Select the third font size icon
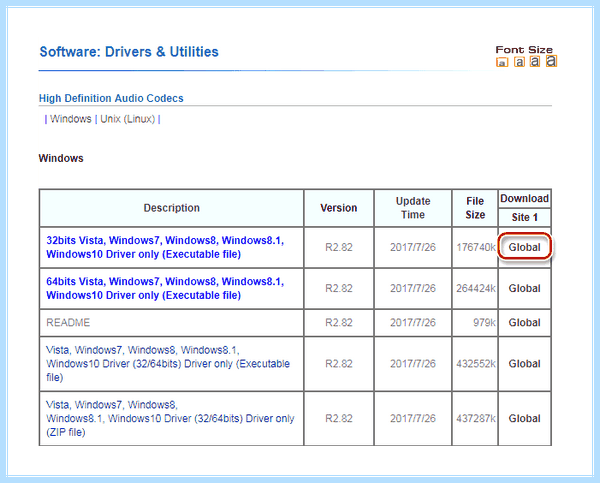 (535, 61)
